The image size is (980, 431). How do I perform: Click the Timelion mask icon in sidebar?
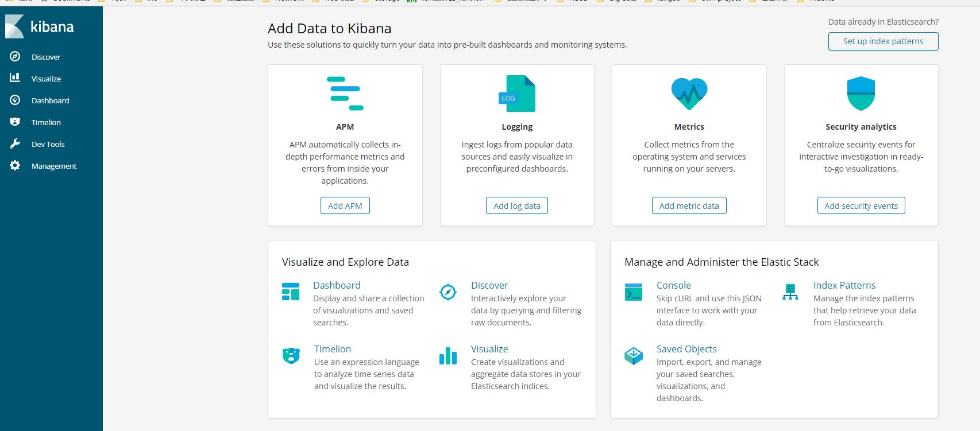coord(15,122)
